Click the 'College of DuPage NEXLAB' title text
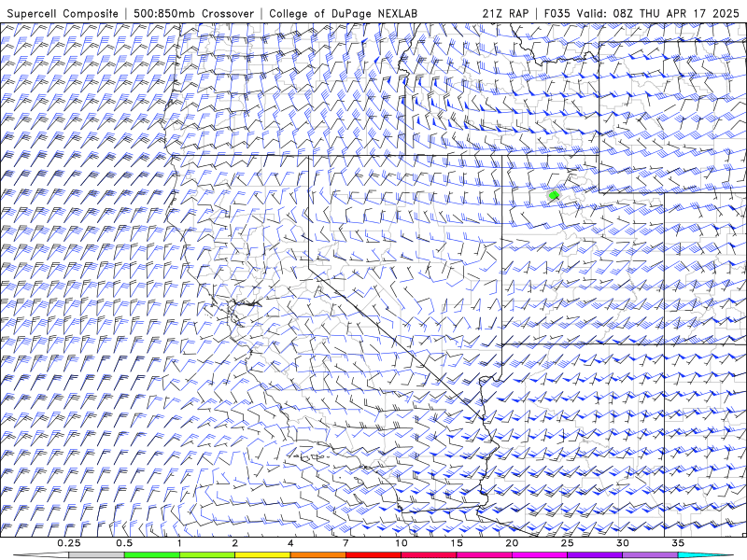 point(343,13)
